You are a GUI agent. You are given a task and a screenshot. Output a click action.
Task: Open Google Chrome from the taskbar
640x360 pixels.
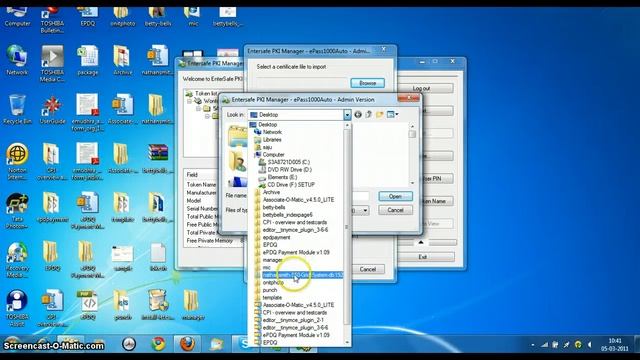(x=158, y=344)
